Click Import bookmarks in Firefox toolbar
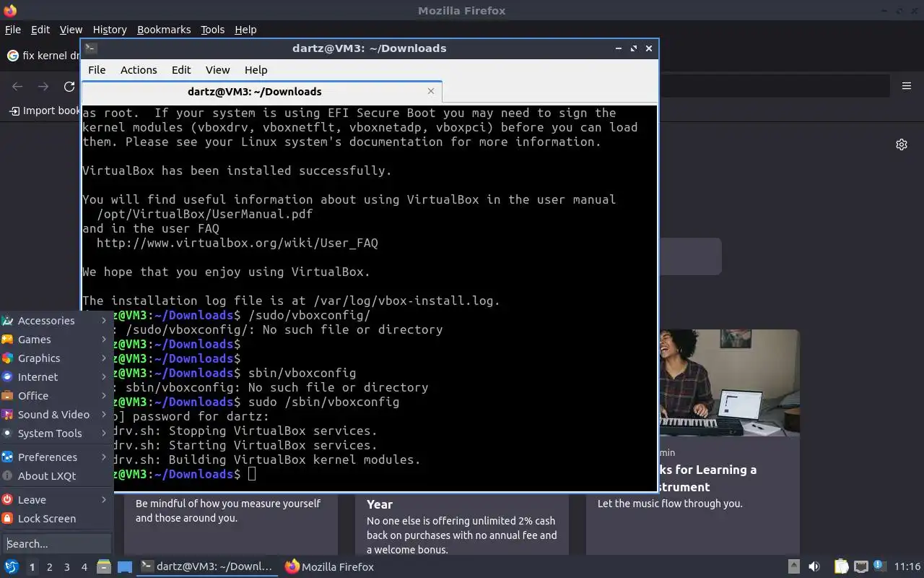The width and height of the screenshot is (924, 578). click(x=45, y=111)
